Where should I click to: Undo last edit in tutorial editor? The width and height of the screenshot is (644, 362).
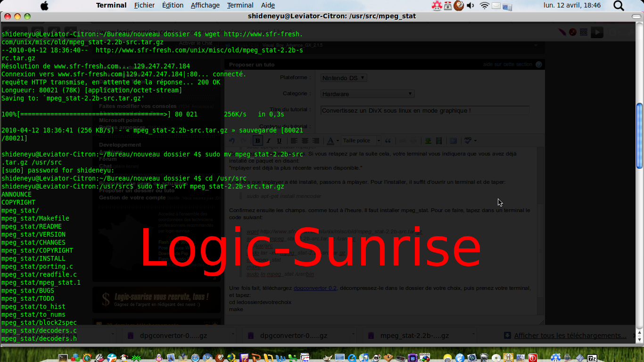click(232, 140)
